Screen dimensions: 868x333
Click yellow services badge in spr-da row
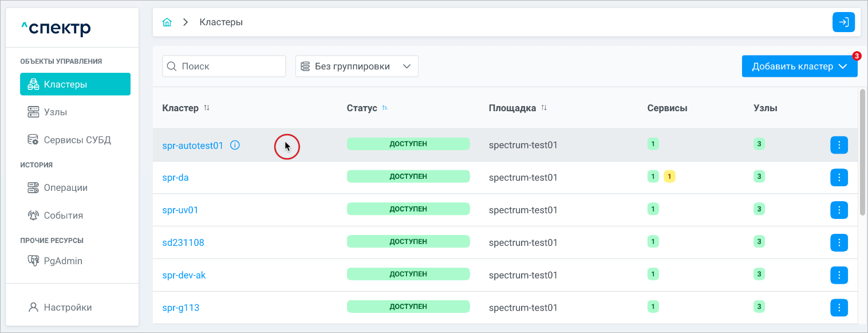pos(669,177)
